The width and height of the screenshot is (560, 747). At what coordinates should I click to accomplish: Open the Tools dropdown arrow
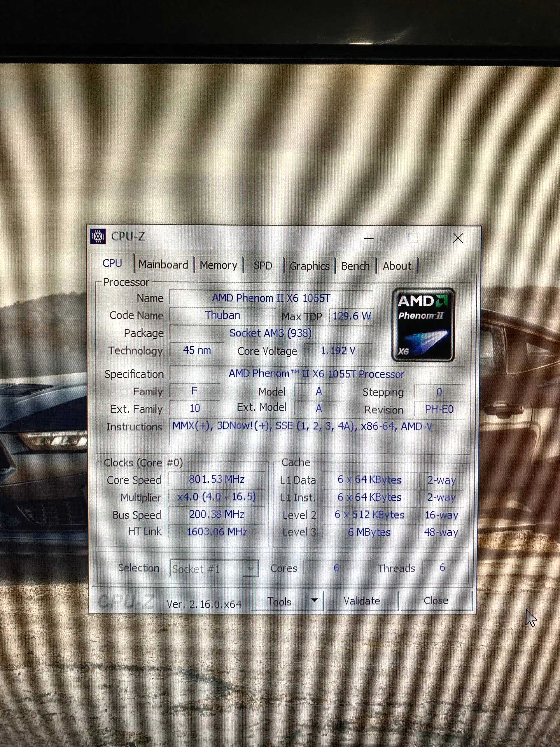coord(315,601)
